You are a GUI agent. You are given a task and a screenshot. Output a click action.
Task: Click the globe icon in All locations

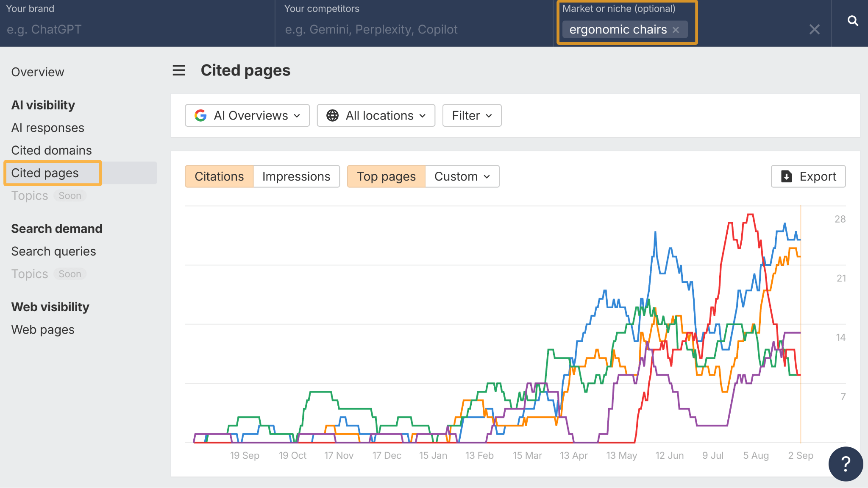(x=333, y=115)
